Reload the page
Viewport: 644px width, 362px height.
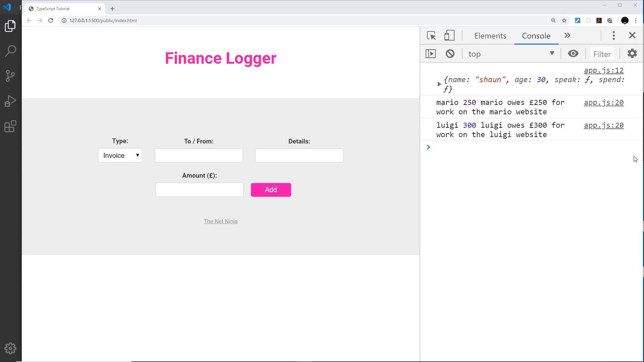[51, 20]
